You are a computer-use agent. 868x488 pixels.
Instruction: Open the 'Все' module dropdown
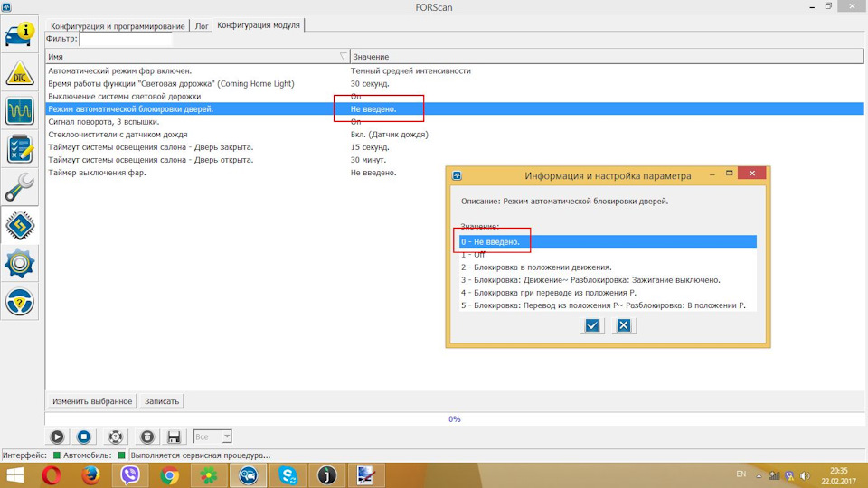(212, 436)
